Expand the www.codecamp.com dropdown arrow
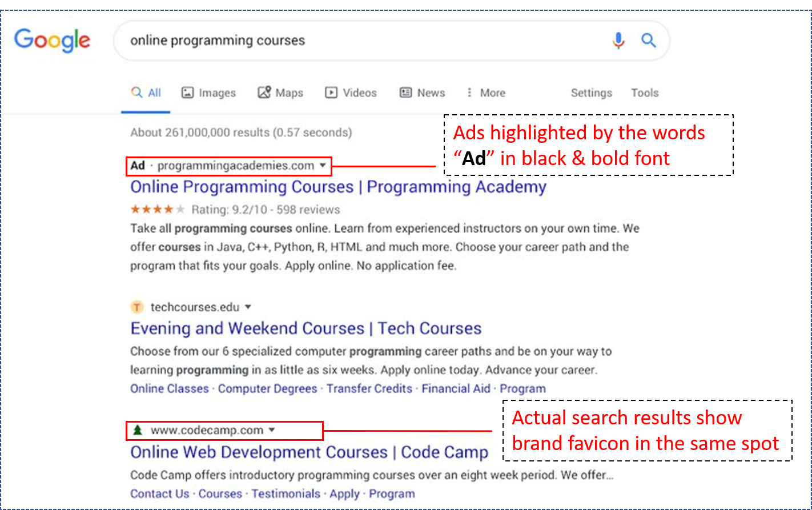The height and width of the screenshot is (510, 812). click(x=272, y=431)
